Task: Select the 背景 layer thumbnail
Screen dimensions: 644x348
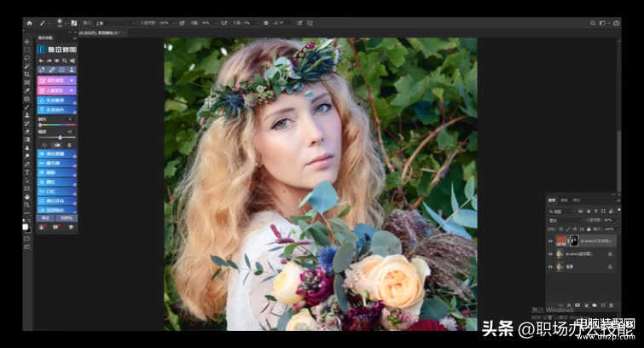Action: click(560, 267)
